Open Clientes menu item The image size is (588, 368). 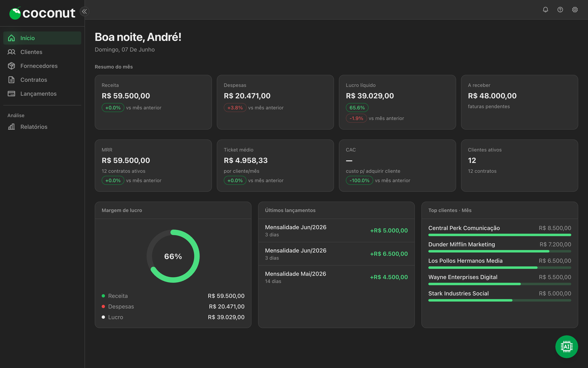[x=42, y=52]
